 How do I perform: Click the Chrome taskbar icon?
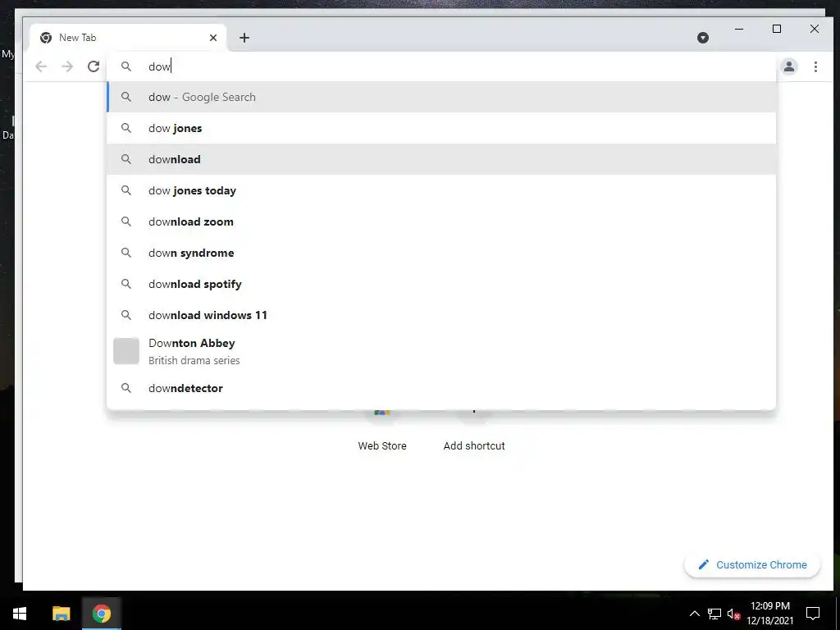pos(101,614)
